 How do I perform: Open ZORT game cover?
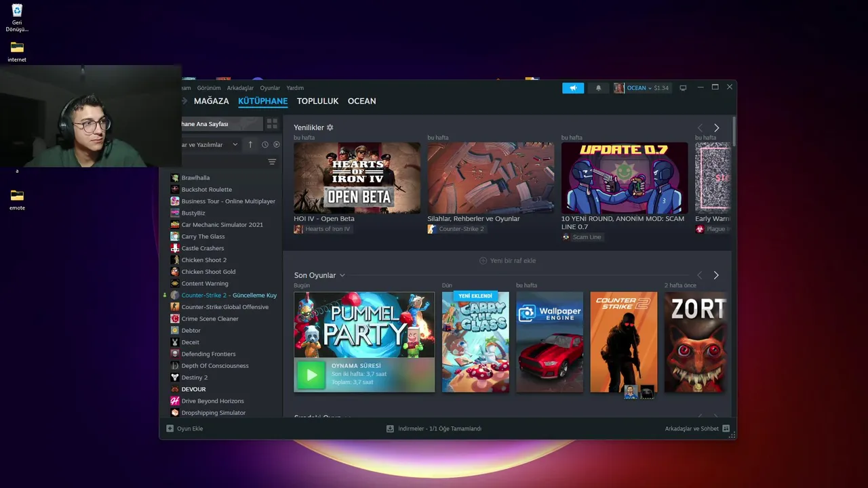point(696,342)
